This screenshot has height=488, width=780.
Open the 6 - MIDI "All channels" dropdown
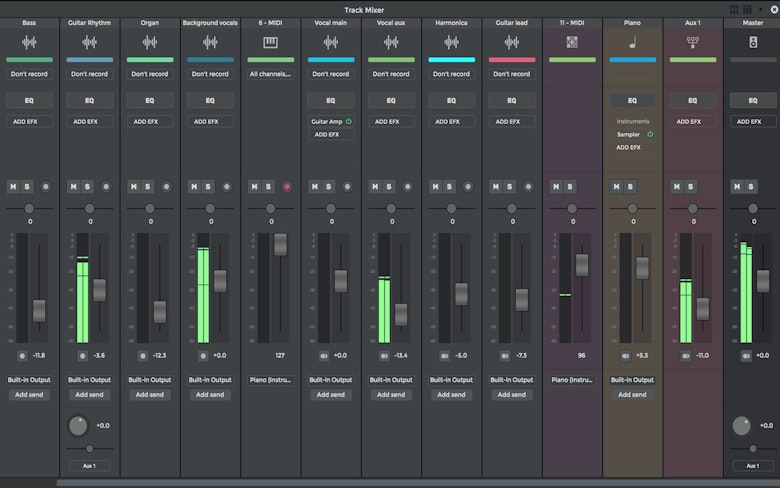tap(271, 74)
